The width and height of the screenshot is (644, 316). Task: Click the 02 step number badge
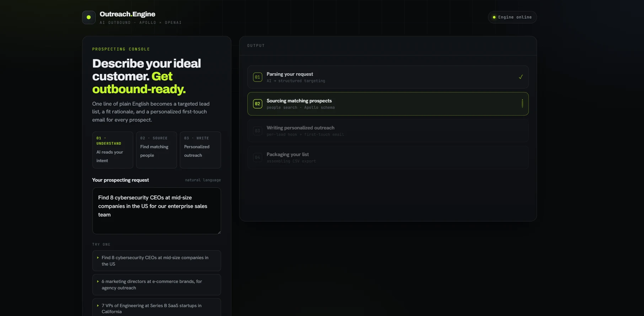257,104
